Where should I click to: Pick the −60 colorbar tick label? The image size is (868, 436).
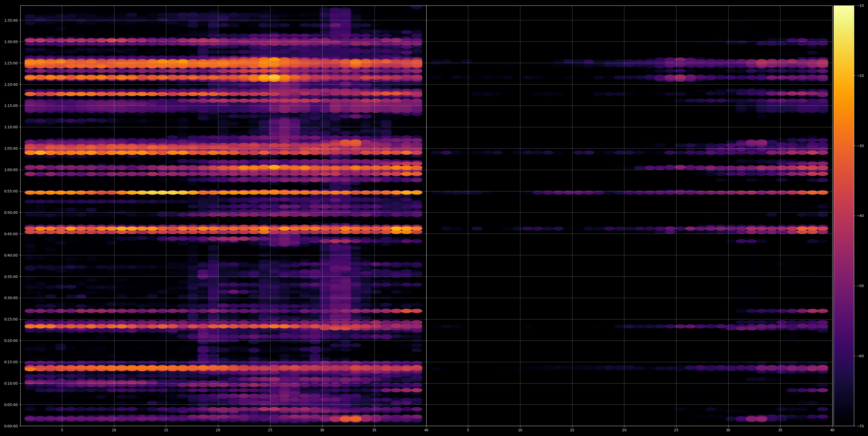(x=860, y=356)
